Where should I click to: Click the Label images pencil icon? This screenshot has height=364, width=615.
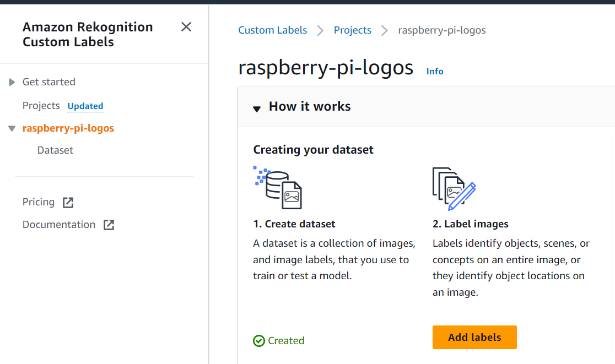[454, 189]
